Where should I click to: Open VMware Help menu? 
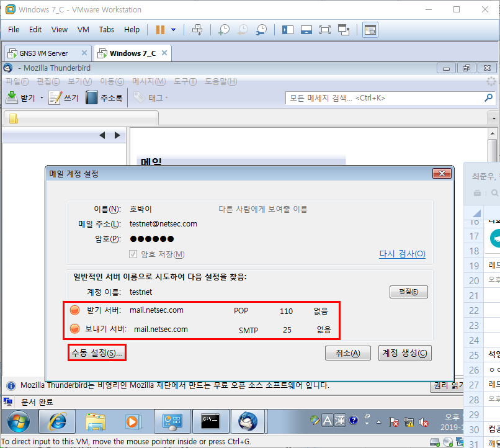[132, 30]
